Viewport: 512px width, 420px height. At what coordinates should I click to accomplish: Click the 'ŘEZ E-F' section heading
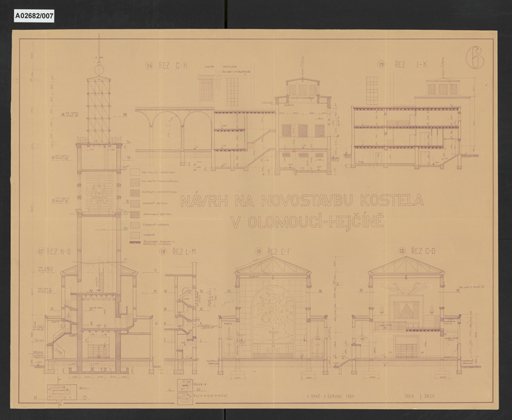(x=280, y=251)
